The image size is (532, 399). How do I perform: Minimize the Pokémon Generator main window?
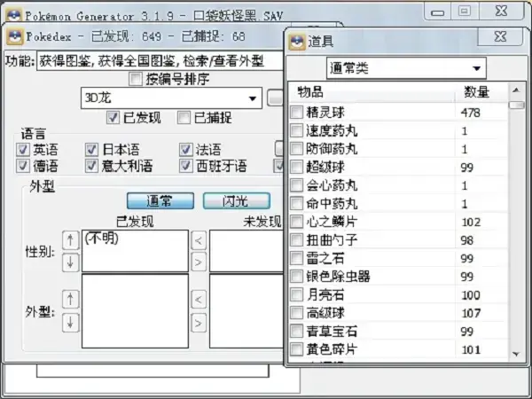tap(438, 13)
